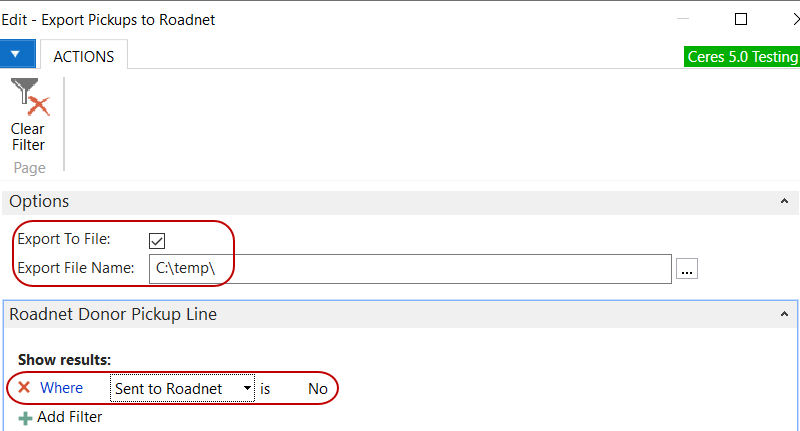Maximize the Export Pickups window
The height and width of the screenshot is (431, 800).
[741, 19]
